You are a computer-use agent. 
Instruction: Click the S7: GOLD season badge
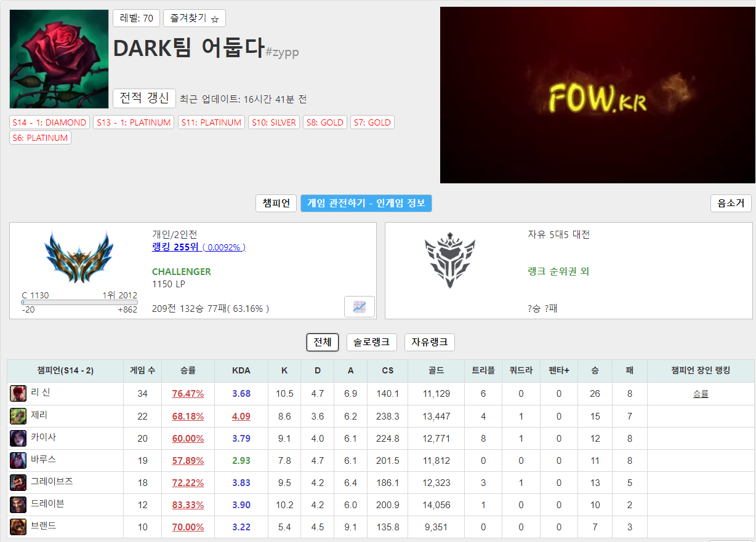tap(372, 122)
